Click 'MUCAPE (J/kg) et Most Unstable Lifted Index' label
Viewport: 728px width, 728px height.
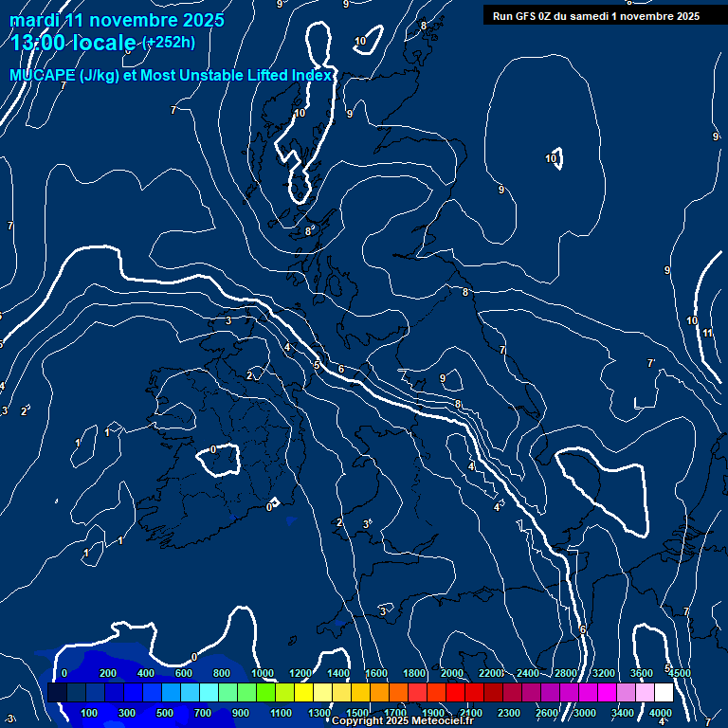click(x=171, y=75)
